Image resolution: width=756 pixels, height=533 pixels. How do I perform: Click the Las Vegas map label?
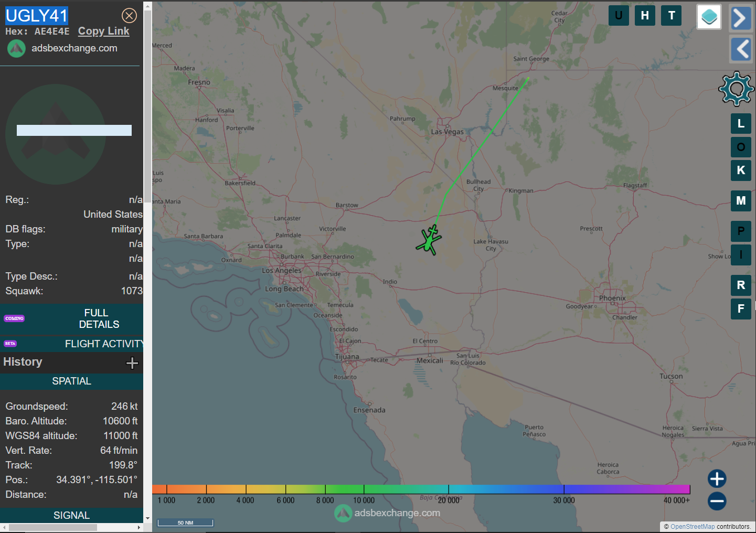click(x=448, y=132)
